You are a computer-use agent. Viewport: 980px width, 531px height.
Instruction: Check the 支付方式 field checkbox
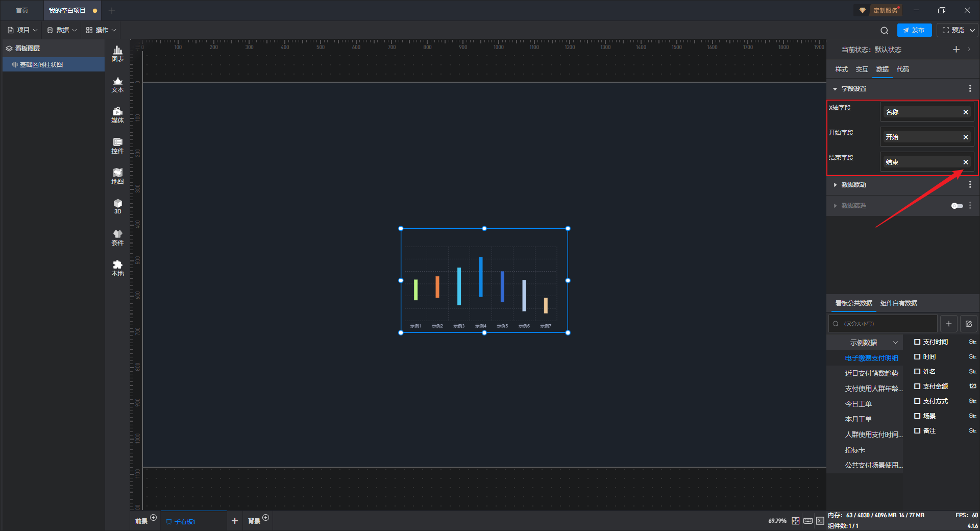click(x=917, y=401)
